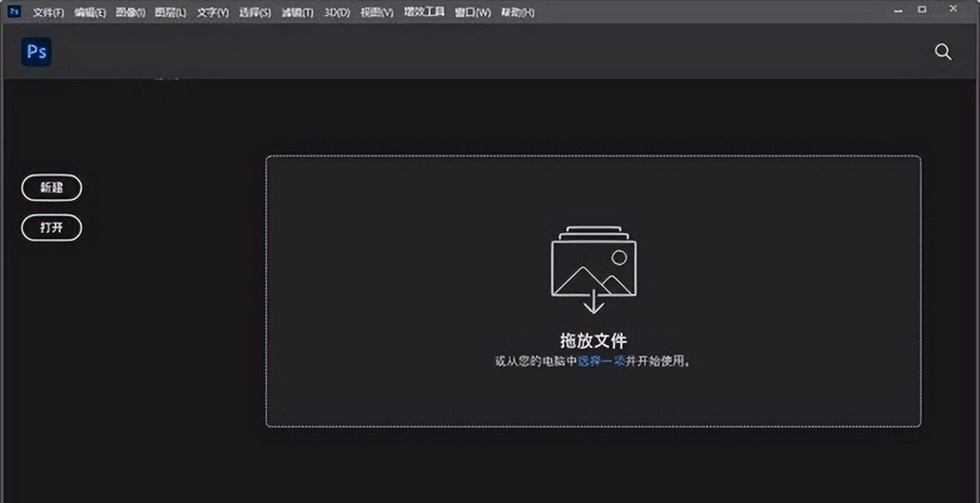Click the 选择一项 link to browse files
The width and height of the screenshot is (980, 503).
pos(602,361)
